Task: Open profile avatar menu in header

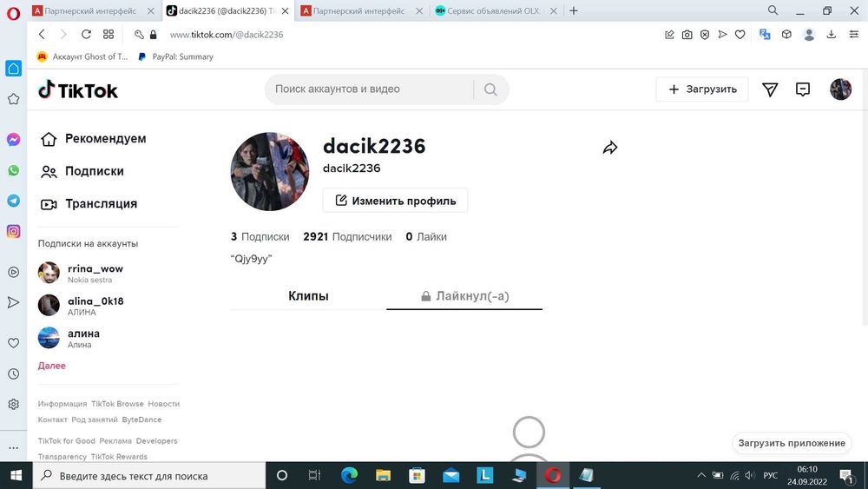Action: (x=840, y=89)
